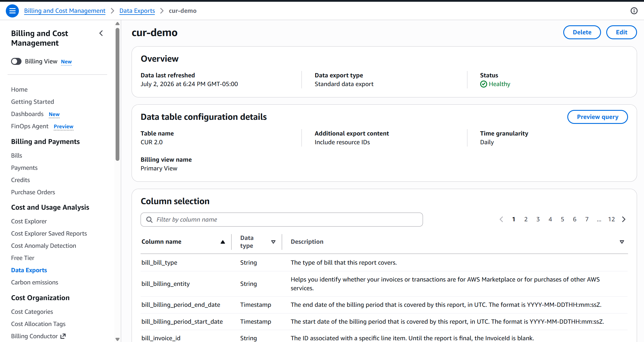644x342 pixels.
Task: Click the New badge next to Dashboards
Action: pyautogui.click(x=54, y=114)
